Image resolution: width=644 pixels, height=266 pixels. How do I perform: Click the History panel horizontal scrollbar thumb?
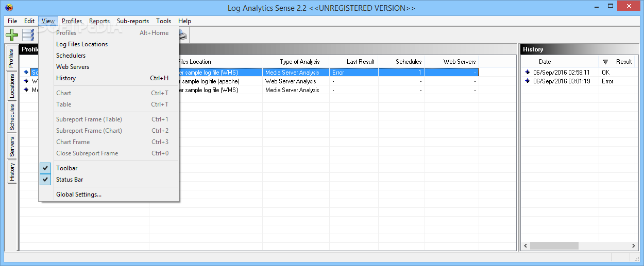tap(554, 246)
